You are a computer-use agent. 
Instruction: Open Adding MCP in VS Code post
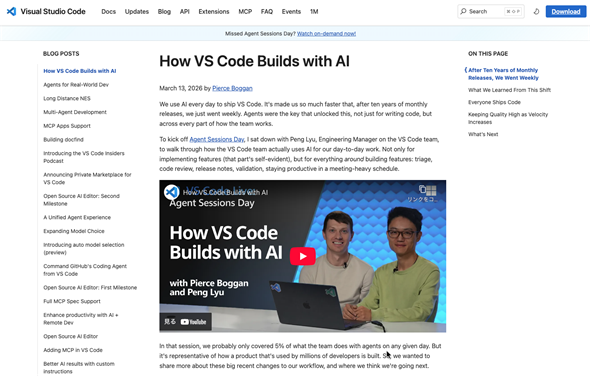click(x=73, y=350)
